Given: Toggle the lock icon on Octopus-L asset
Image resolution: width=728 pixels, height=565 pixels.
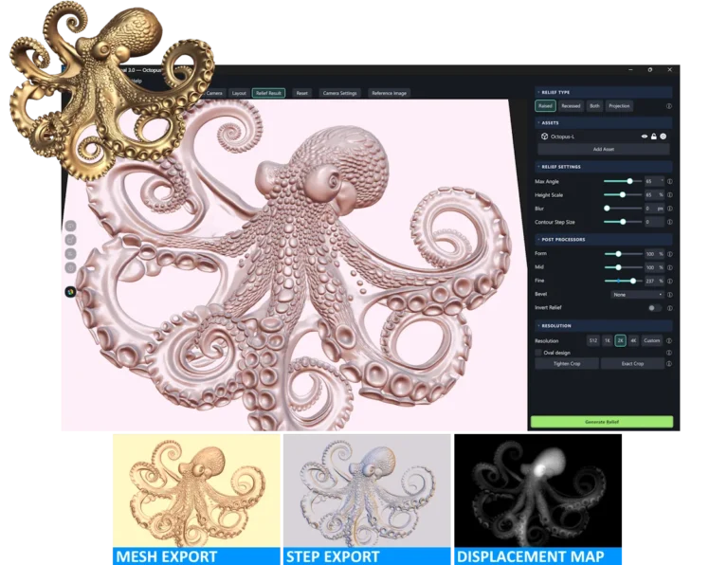Looking at the screenshot, I should point(654,137).
